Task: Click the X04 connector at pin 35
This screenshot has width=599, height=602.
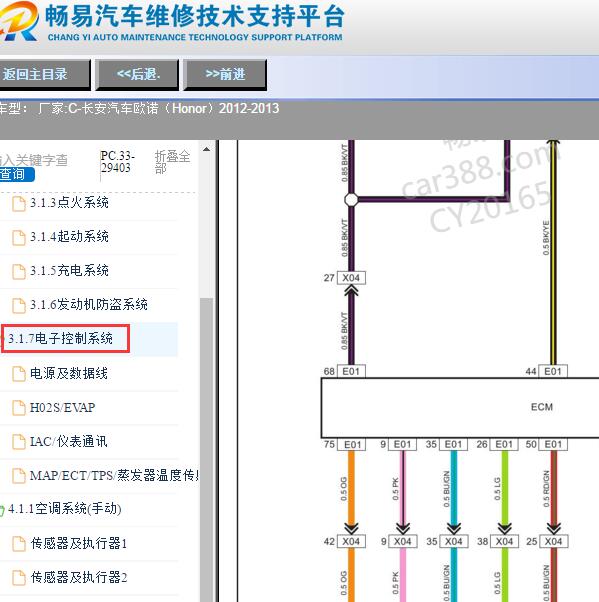Action: (x=453, y=541)
